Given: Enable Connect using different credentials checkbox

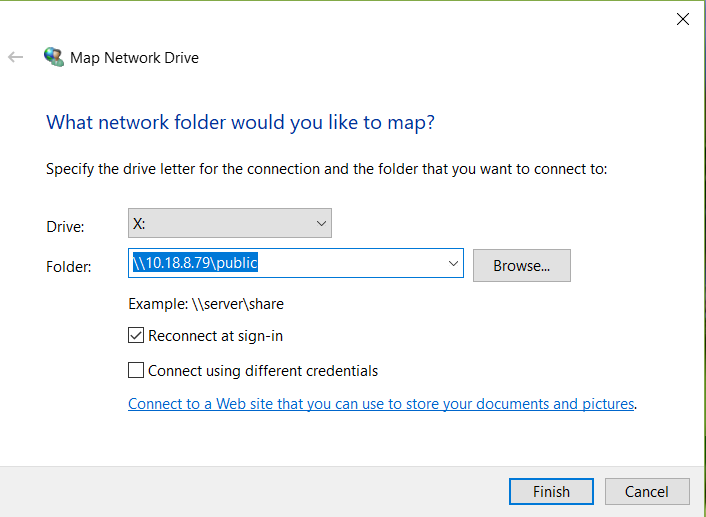Looking at the screenshot, I should coord(137,371).
